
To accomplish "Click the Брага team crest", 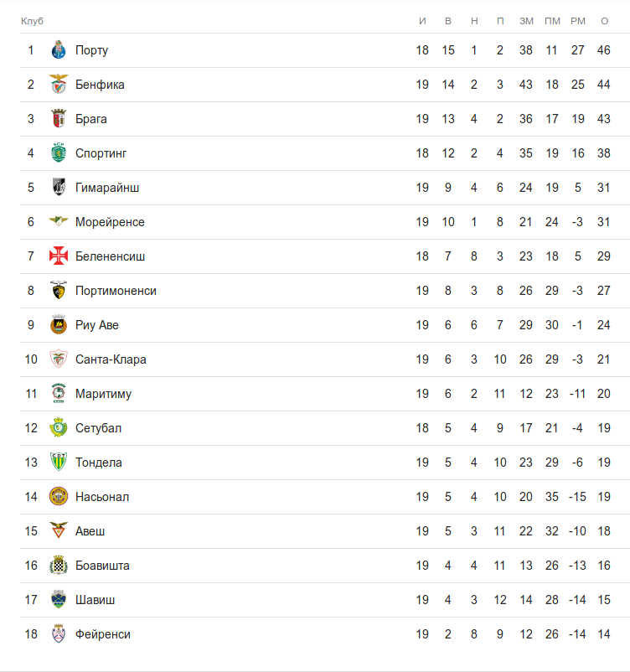I will pyautogui.click(x=58, y=119).
